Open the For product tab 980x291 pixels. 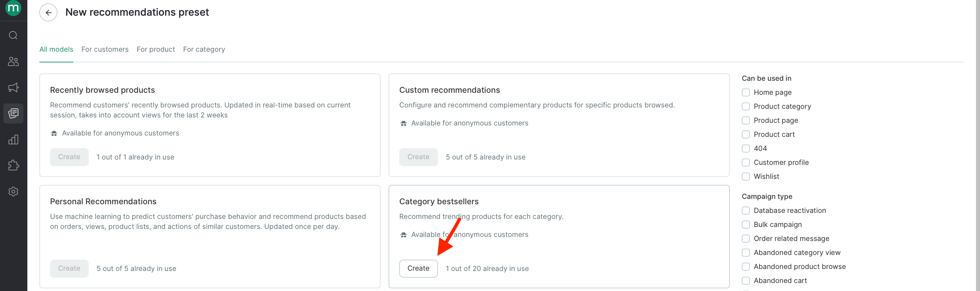pyautogui.click(x=155, y=49)
